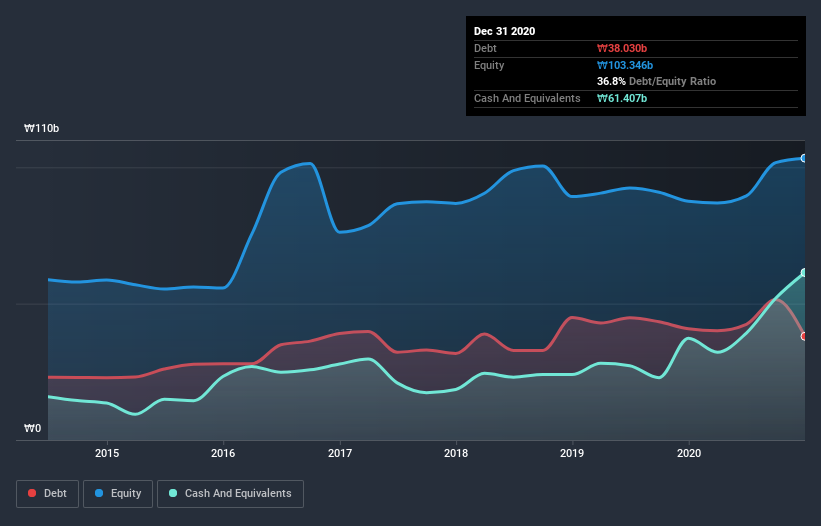This screenshot has width=821, height=526.
Task: Select the blue Equity endpoint marker
Action: [x=804, y=158]
